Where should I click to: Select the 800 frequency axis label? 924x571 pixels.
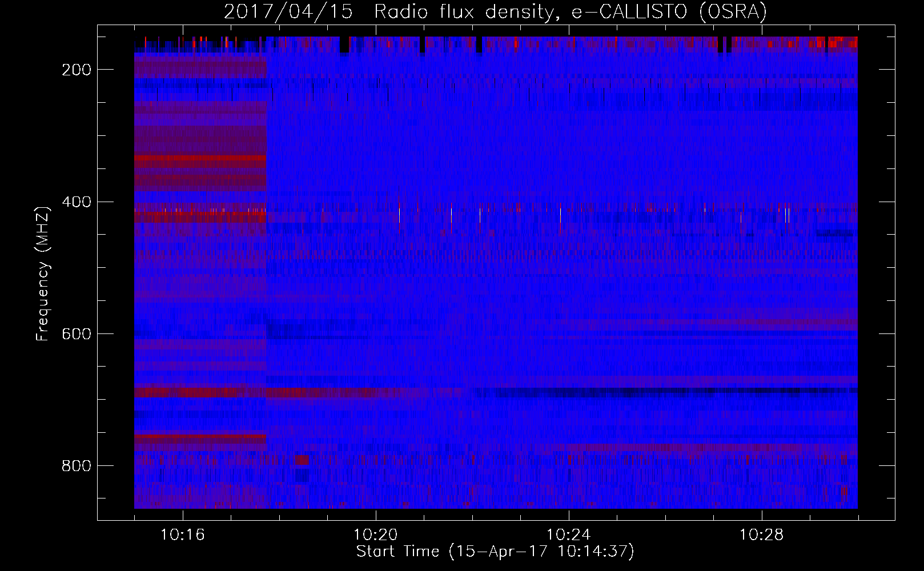[x=77, y=466]
